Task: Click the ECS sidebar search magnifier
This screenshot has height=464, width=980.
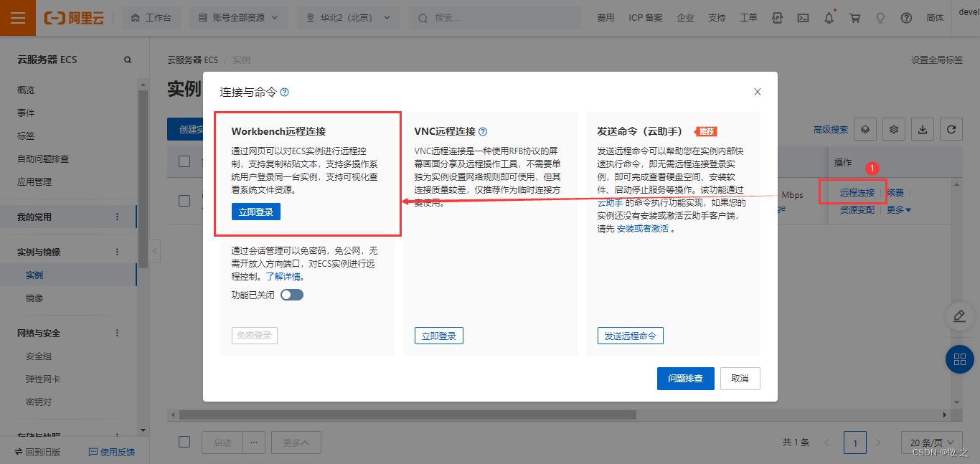Action: click(x=127, y=60)
